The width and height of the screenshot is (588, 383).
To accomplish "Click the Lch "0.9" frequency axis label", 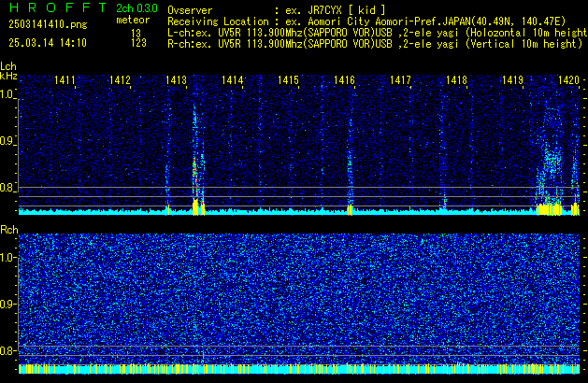I will point(7,141).
